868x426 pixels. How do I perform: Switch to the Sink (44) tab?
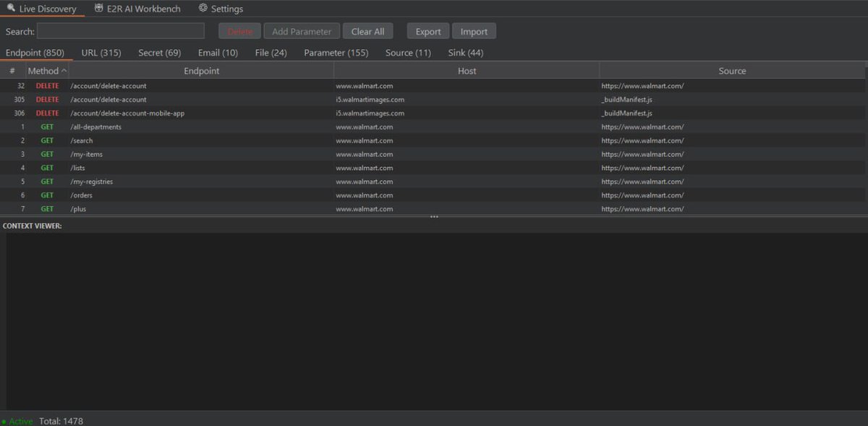[466, 53]
